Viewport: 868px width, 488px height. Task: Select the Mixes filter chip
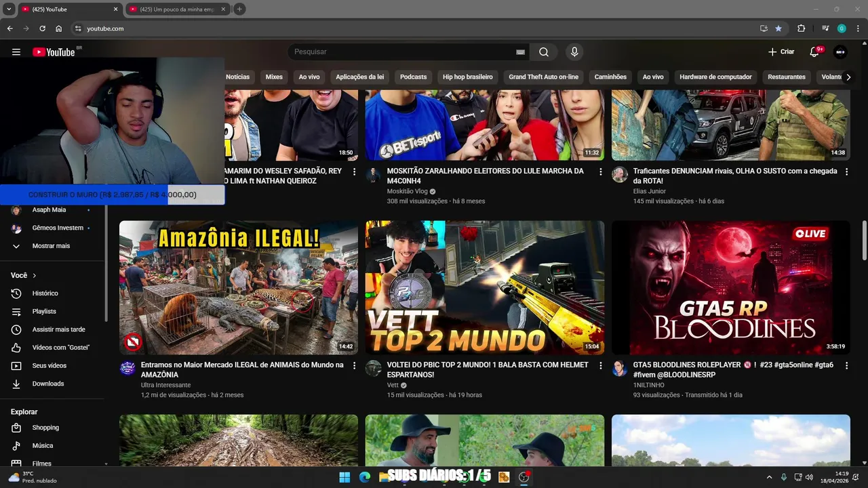(274, 77)
